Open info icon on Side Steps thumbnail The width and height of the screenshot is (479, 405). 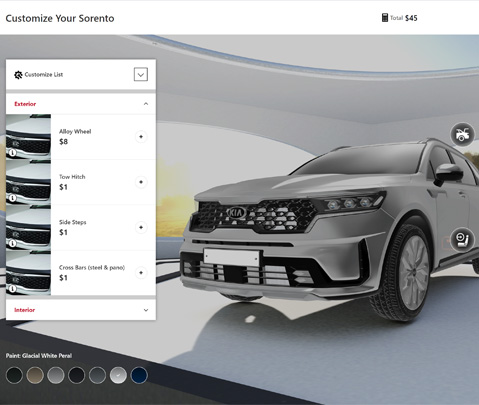pos(12,243)
